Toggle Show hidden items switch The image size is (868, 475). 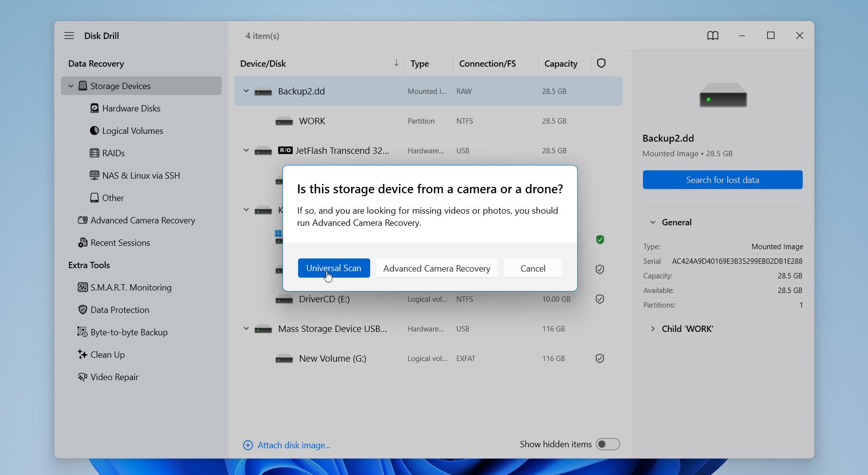[607, 444]
